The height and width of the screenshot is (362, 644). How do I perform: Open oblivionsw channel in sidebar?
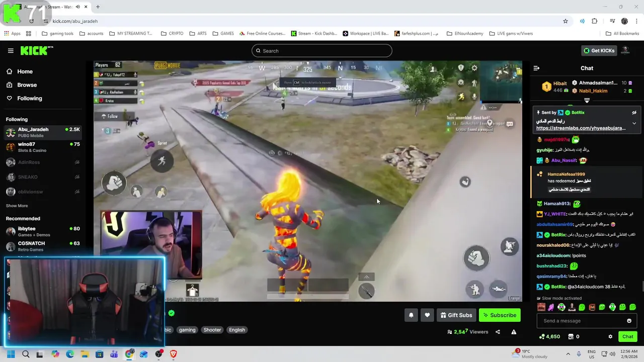43,192
